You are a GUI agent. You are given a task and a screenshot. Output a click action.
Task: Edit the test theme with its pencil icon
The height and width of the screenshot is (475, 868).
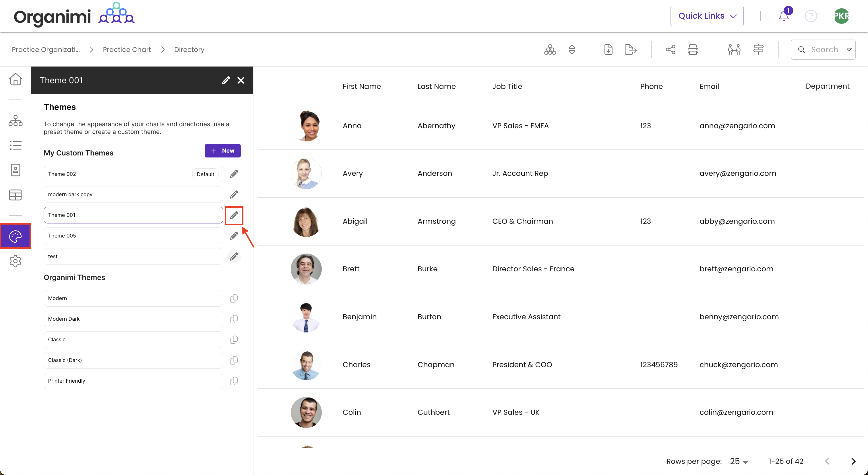pyautogui.click(x=234, y=256)
